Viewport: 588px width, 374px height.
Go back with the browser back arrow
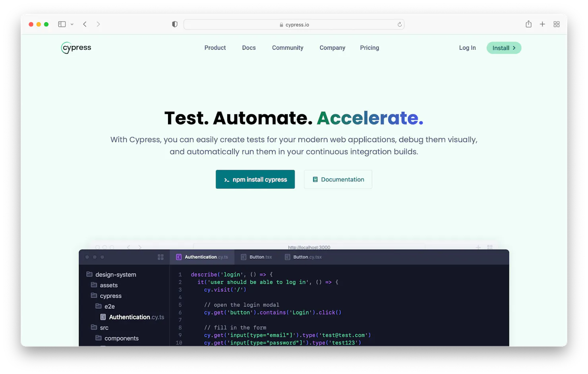85,24
